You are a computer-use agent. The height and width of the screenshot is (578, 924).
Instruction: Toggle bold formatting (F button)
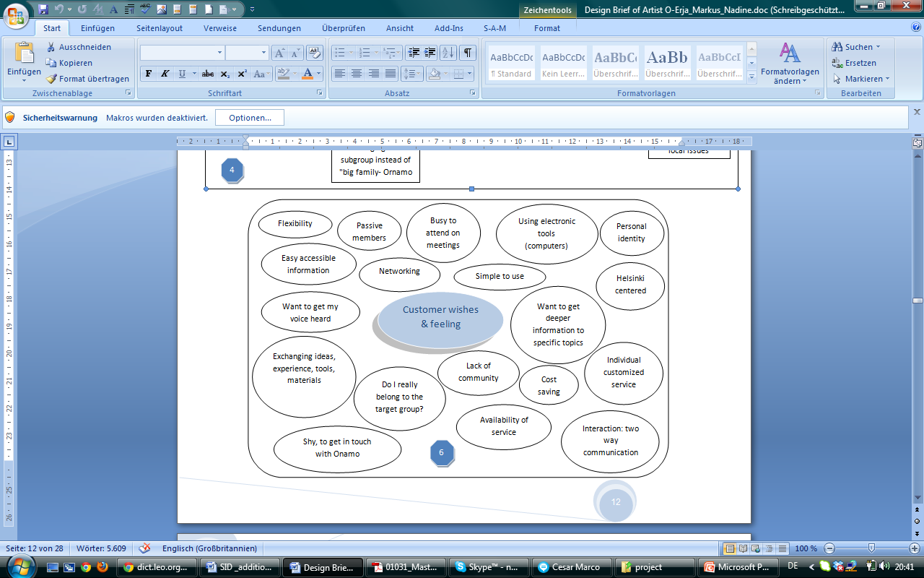point(148,74)
